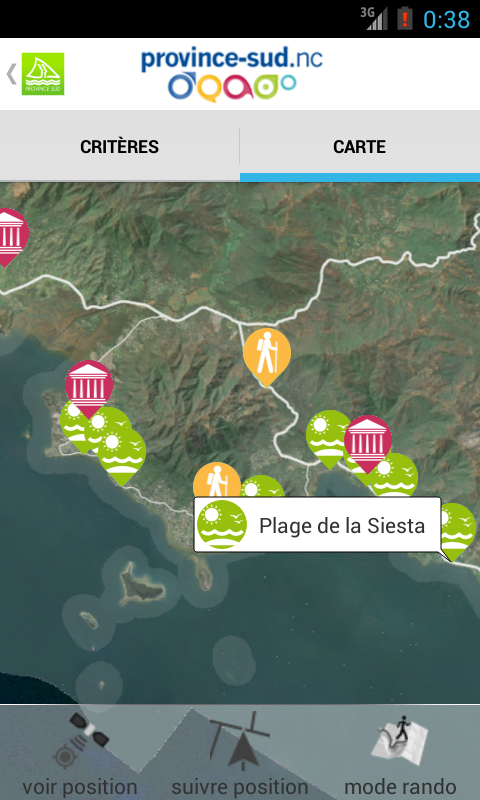Go back using the left chevron
This screenshot has height=800, width=480.
[x=11, y=74]
